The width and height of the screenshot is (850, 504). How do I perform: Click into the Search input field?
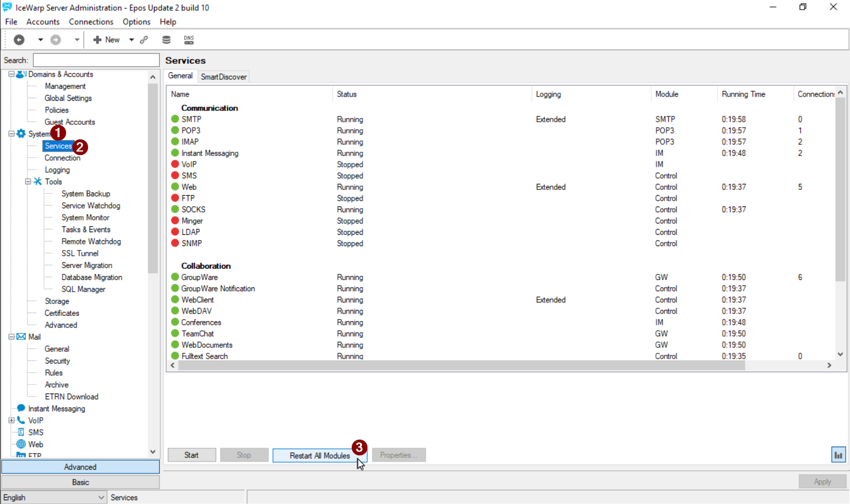tap(96, 60)
